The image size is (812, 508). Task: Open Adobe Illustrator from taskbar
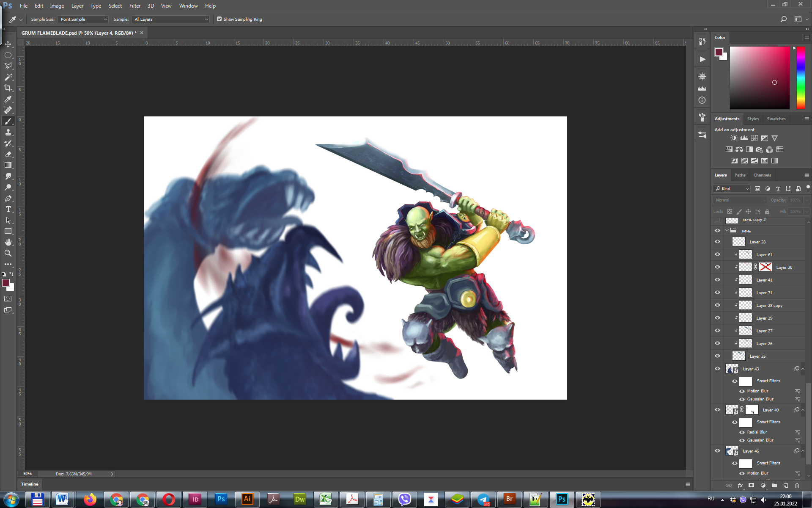[x=247, y=500]
